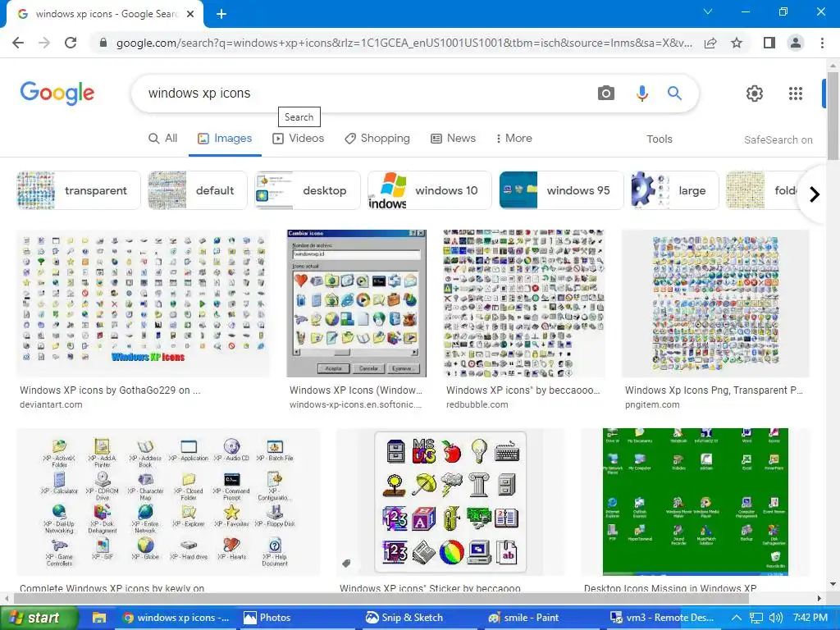Switch to the News tab
840x630 pixels.
(453, 138)
